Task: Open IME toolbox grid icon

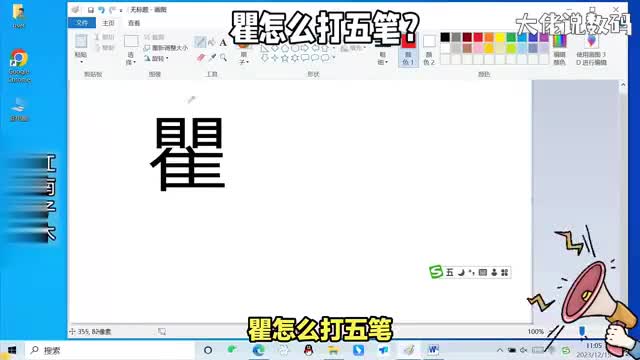Action: (505, 272)
